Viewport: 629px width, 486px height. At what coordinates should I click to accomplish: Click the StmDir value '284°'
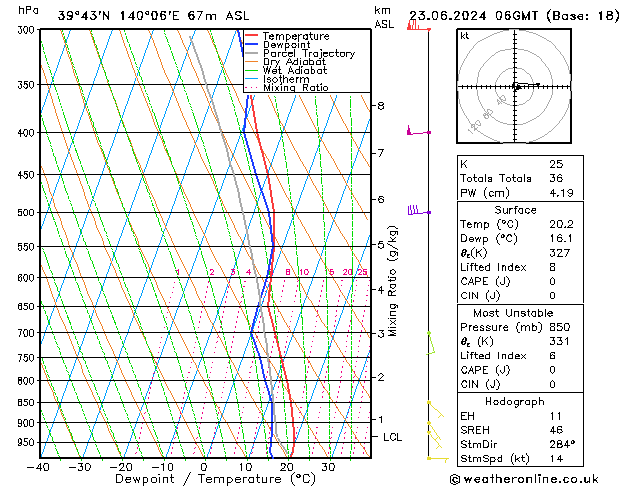562,445
